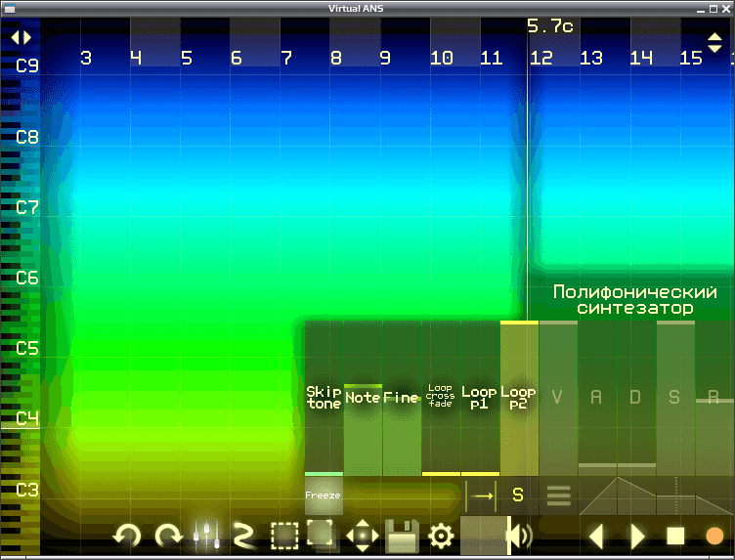The image size is (735, 560).
Task: Activate the dashed rectangle selection tool
Action: pos(284,536)
